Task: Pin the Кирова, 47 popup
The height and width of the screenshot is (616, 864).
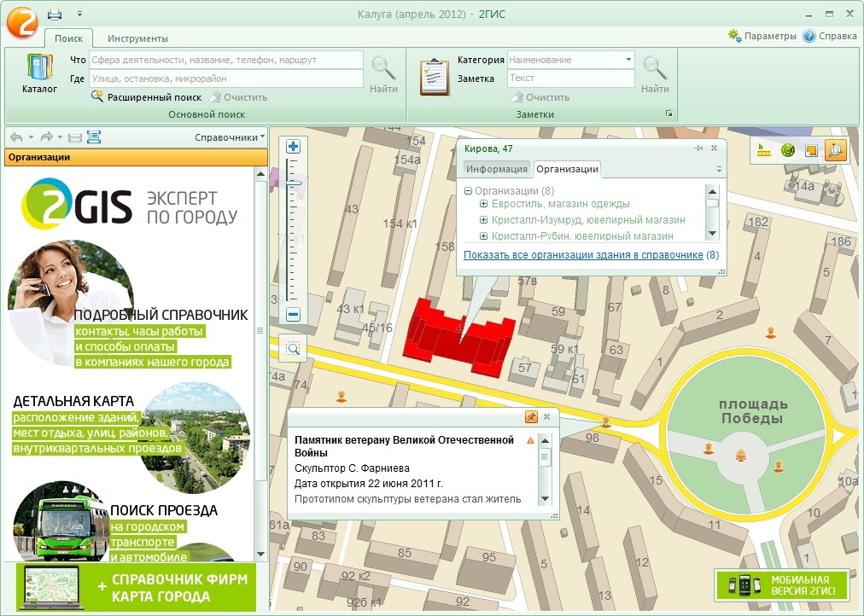Action: [x=698, y=148]
